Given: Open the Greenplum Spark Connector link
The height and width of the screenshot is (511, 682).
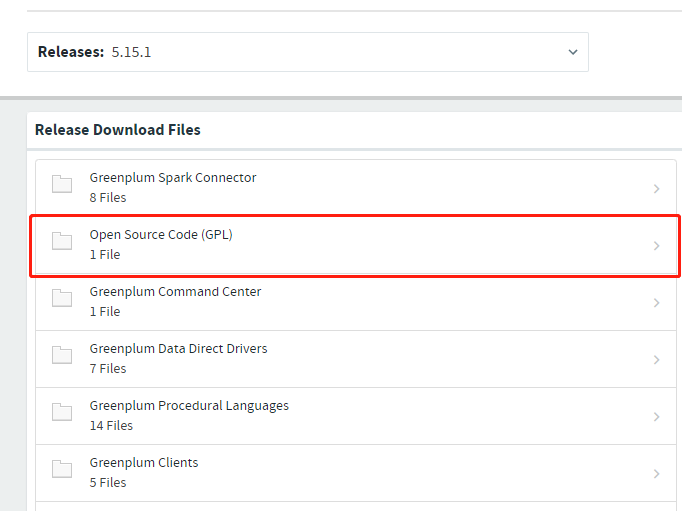Looking at the screenshot, I should 173,178.
